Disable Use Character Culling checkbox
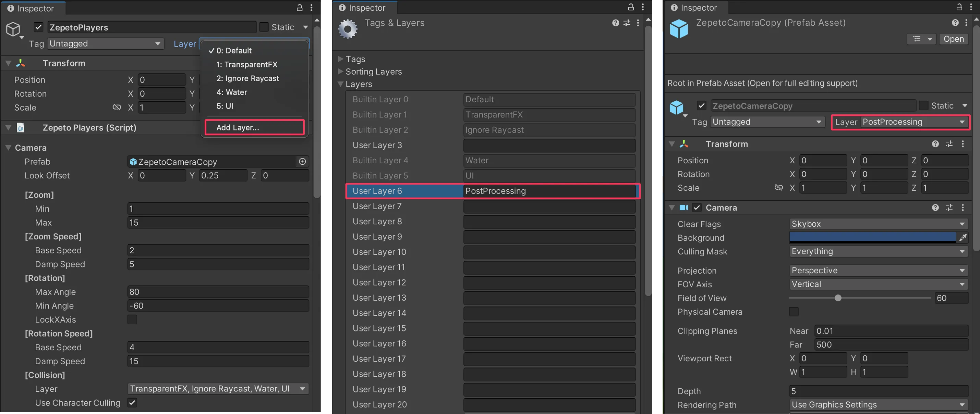 (x=132, y=403)
